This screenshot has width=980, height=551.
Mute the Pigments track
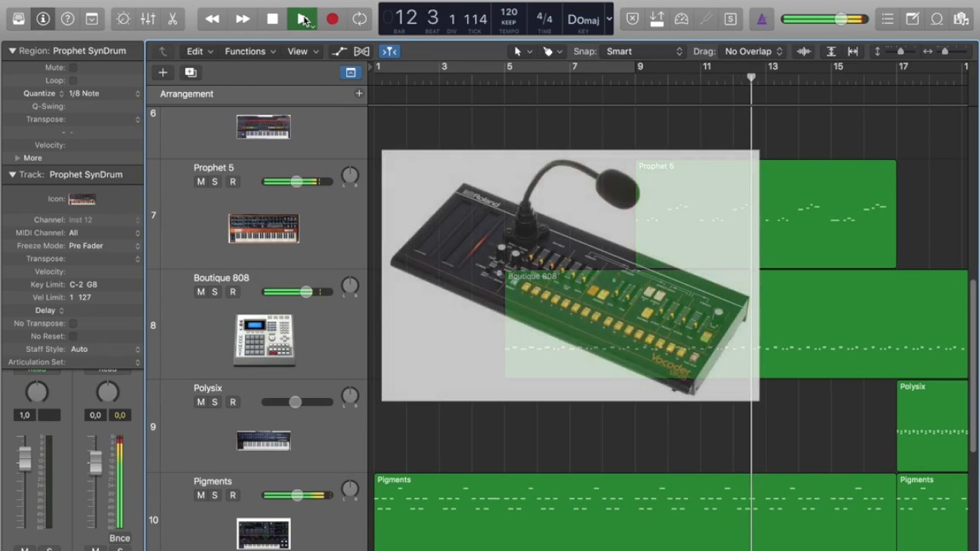click(201, 495)
